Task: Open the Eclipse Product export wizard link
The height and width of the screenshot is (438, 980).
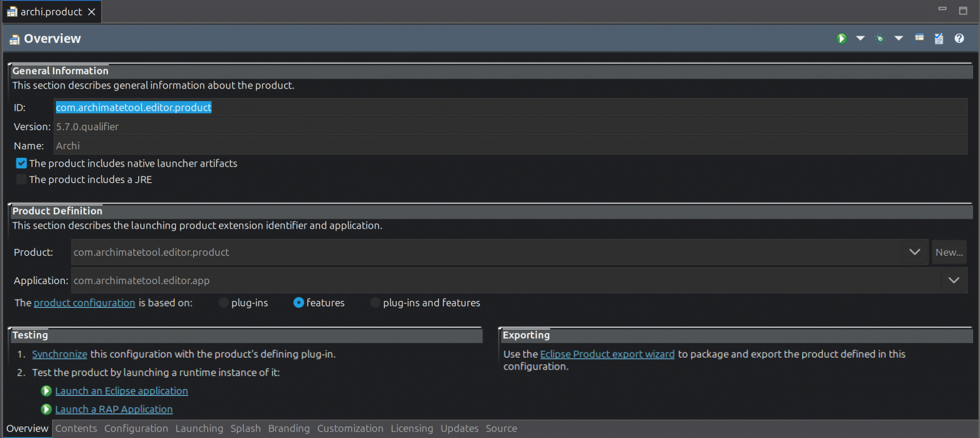Action: pyautogui.click(x=607, y=354)
